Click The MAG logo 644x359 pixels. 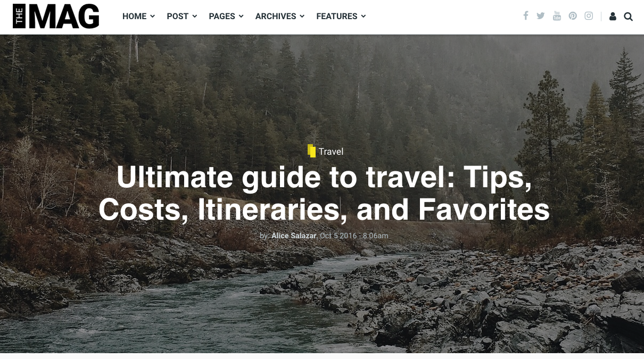(x=56, y=16)
